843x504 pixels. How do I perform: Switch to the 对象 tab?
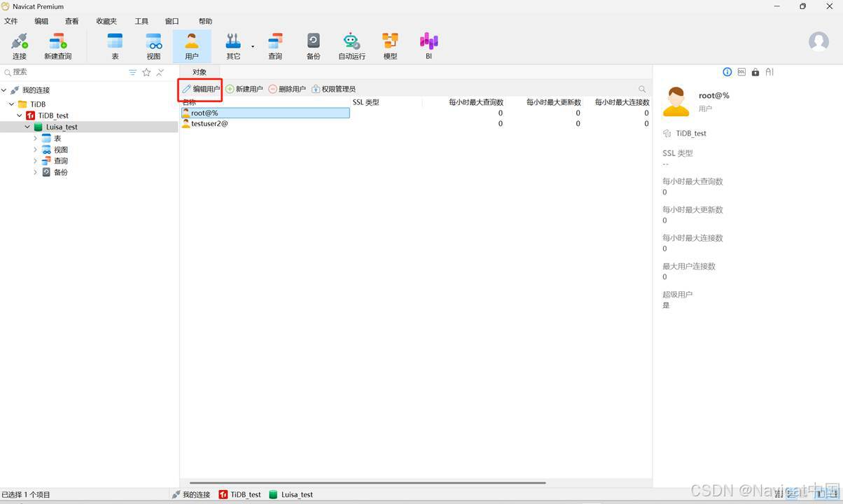point(200,72)
